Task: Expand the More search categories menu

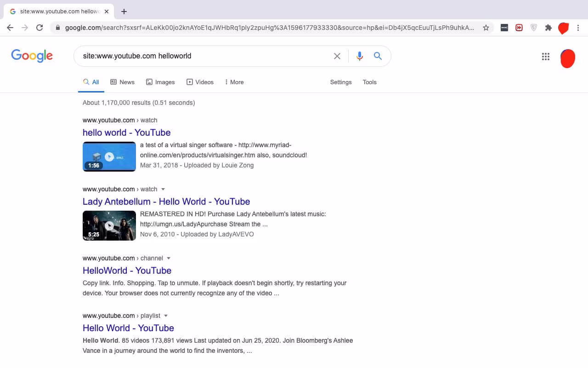Action: [234, 82]
